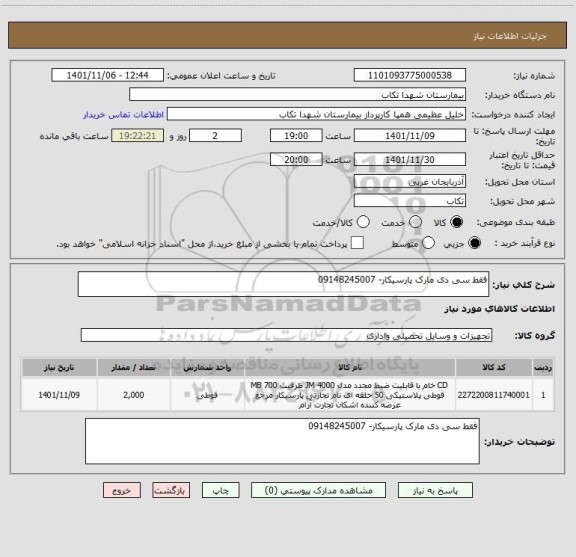Click the request creator field خلیل عظیمی
The height and width of the screenshot is (557, 576).
pyautogui.click(x=316, y=114)
